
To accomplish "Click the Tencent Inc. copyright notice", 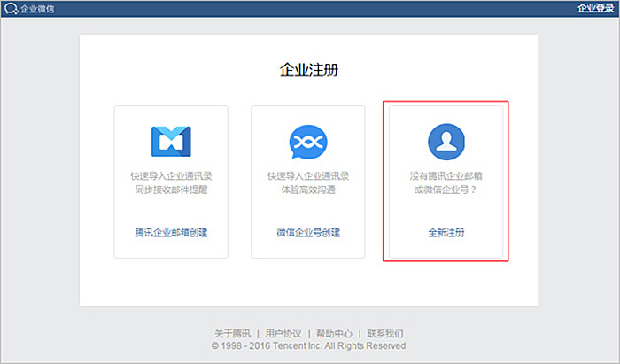I will click(x=308, y=346).
